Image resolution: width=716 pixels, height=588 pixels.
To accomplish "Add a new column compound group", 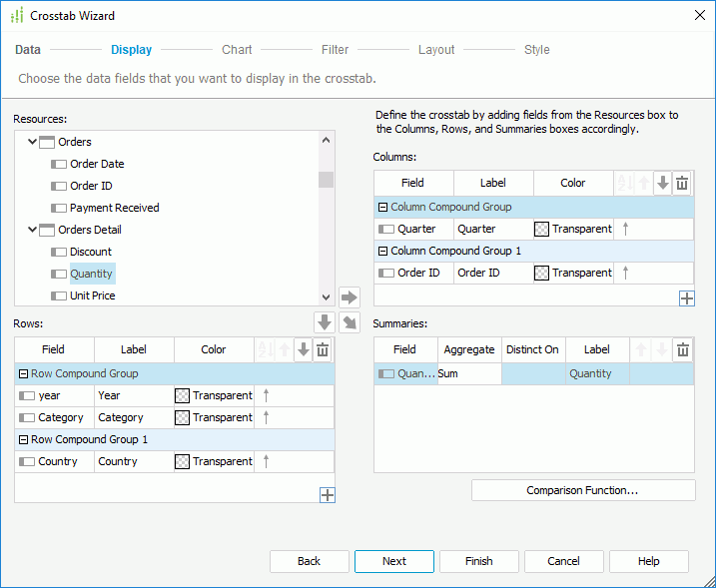I will click(x=687, y=298).
